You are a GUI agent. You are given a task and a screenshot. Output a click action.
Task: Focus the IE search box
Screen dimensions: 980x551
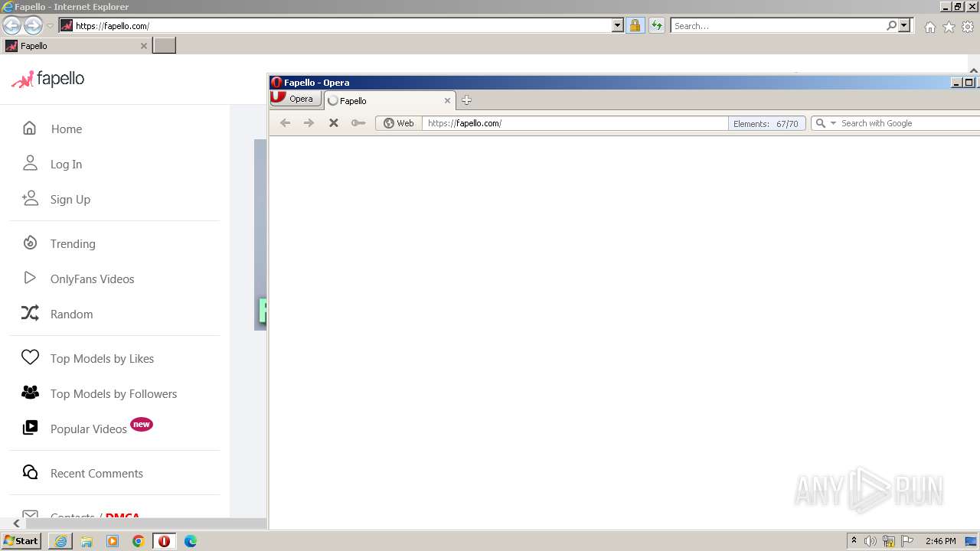click(778, 25)
